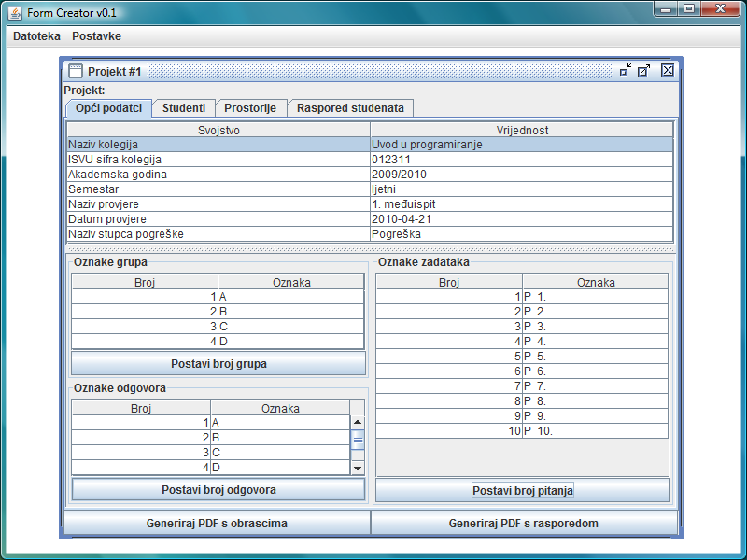Open the Postavke menu

96,36
